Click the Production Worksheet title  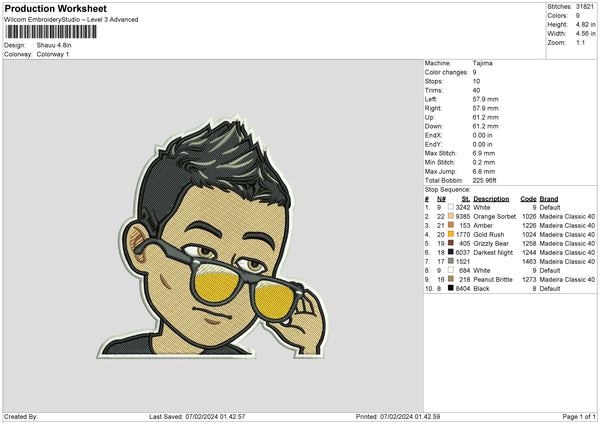[x=55, y=8]
